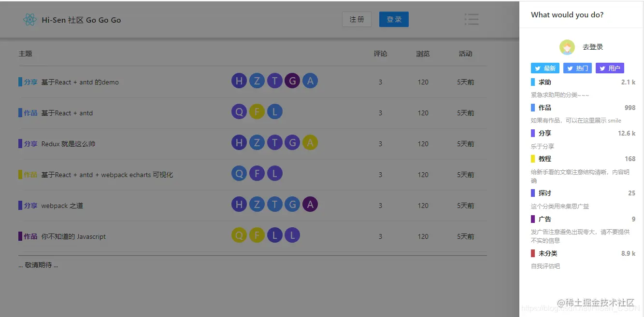644x317 pixels.
Task: Click avatar L in webpack echarts 可视化 row
Action: click(x=275, y=174)
